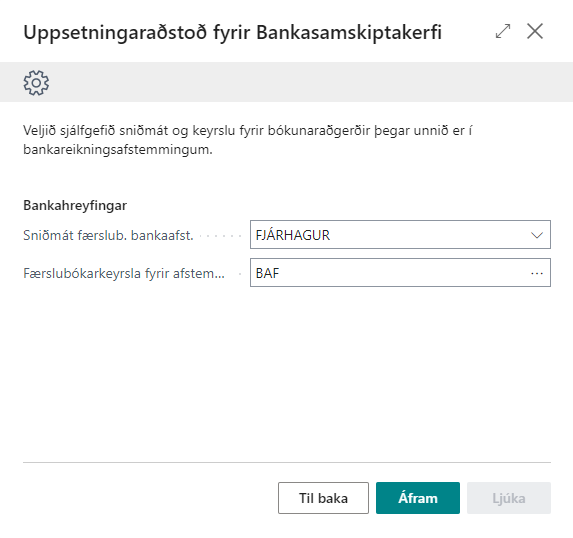
Task: Click the FJÁRHAGUR value text
Action: click(293, 235)
